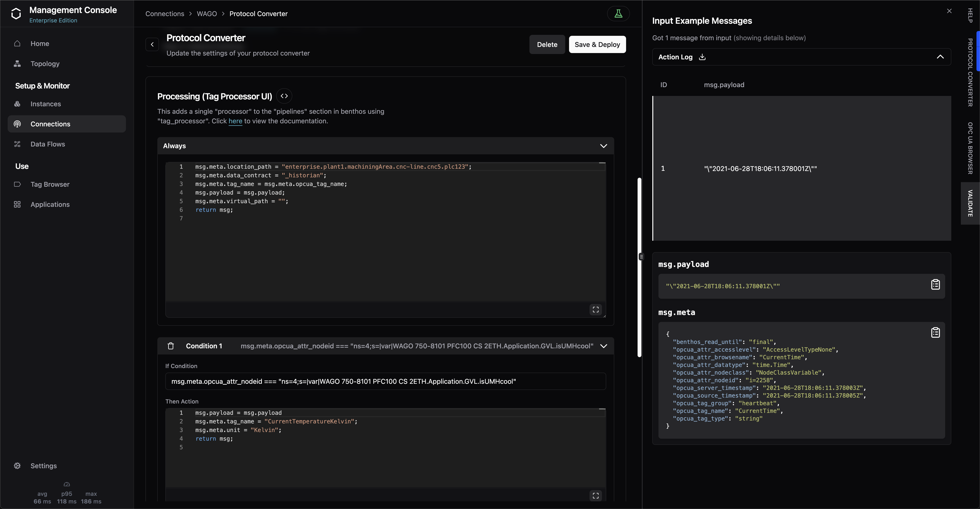
Task: Copy msg.payload to clipboard
Action: pyautogui.click(x=935, y=284)
